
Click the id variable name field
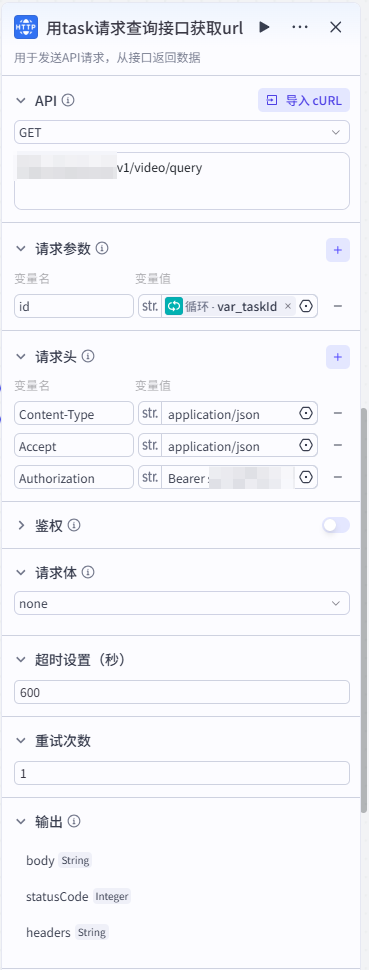point(74,306)
